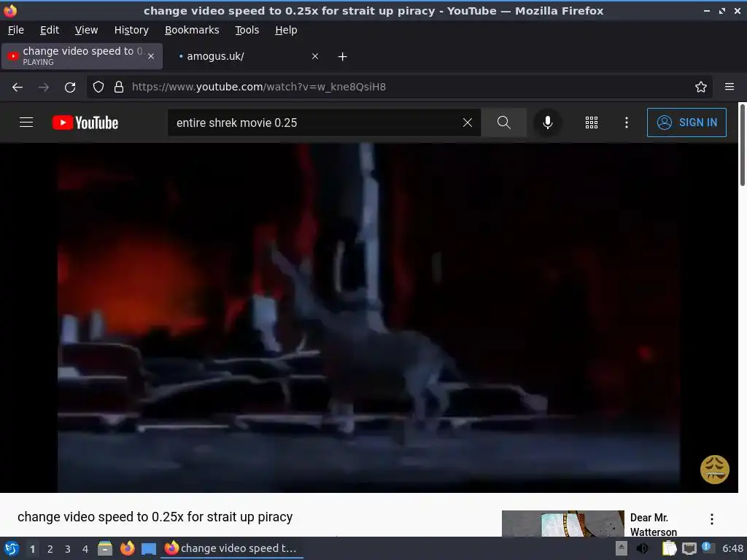Open the Help menu
747x560 pixels.
[286, 30]
